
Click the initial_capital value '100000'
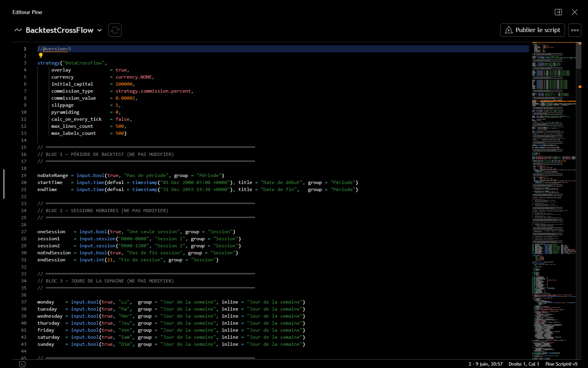[124, 84]
